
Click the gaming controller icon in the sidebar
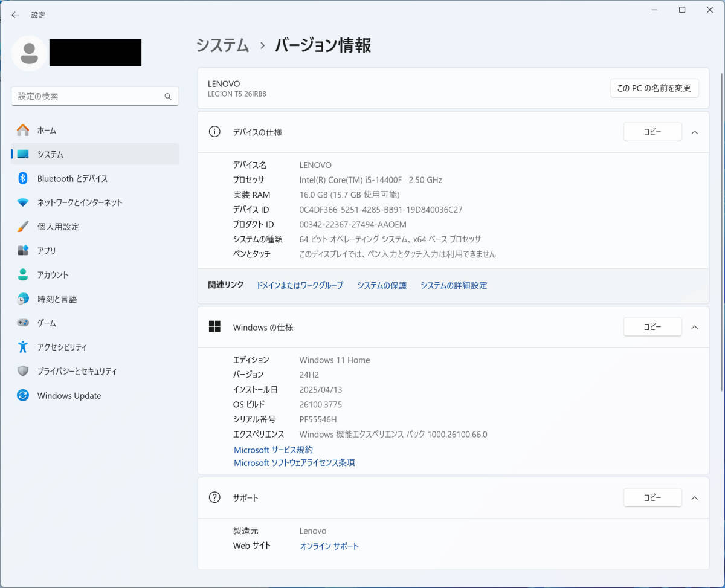[x=23, y=323]
